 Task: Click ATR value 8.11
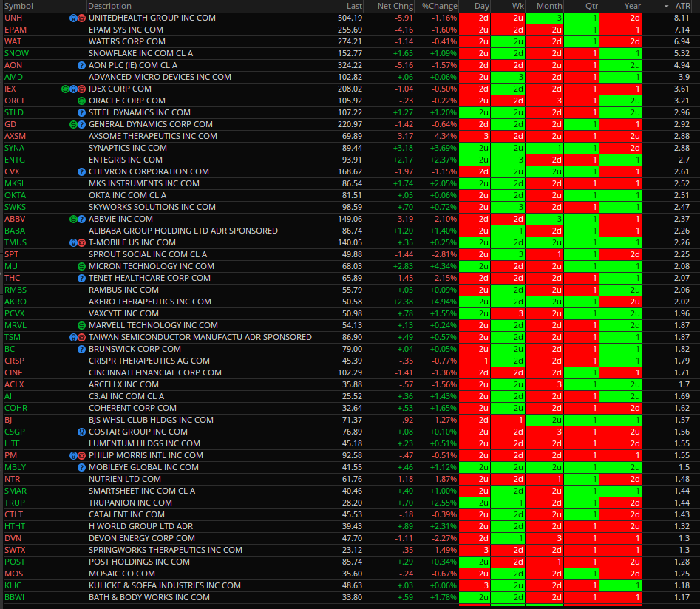(682, 18)
